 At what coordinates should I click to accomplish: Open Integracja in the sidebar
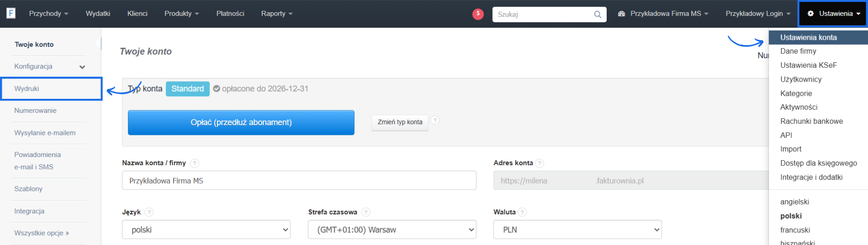(x=29, y=211)
